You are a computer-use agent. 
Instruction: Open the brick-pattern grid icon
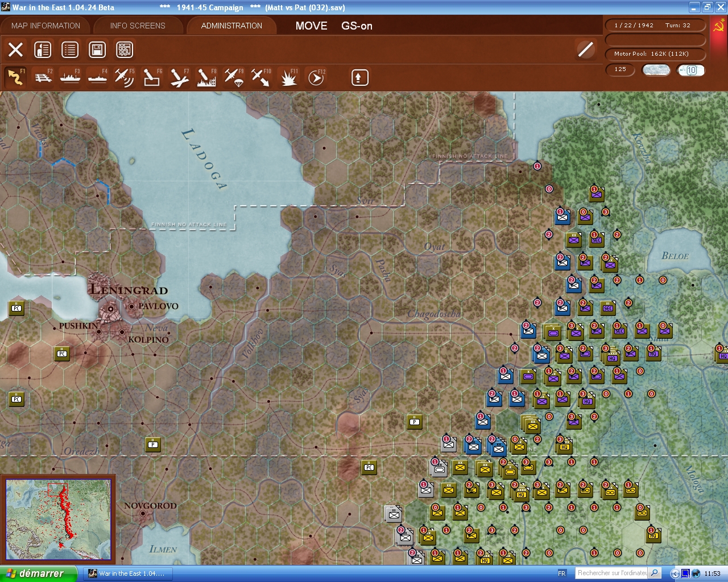point(125,49)
